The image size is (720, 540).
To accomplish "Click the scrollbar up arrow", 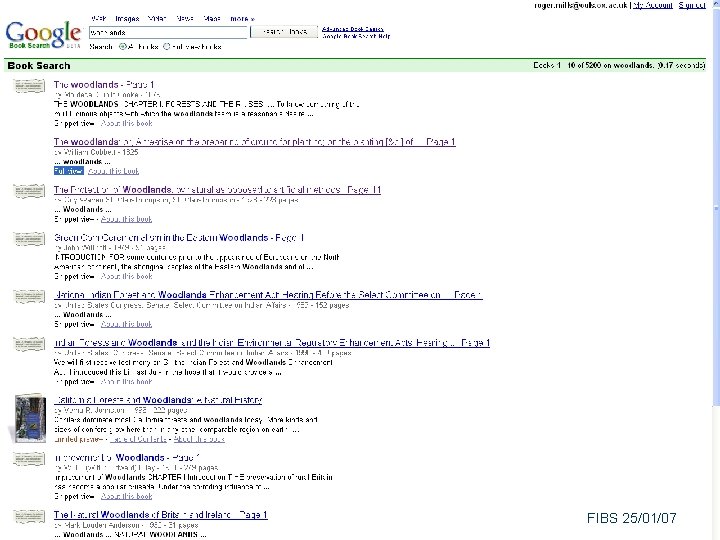I will (716, 3).
